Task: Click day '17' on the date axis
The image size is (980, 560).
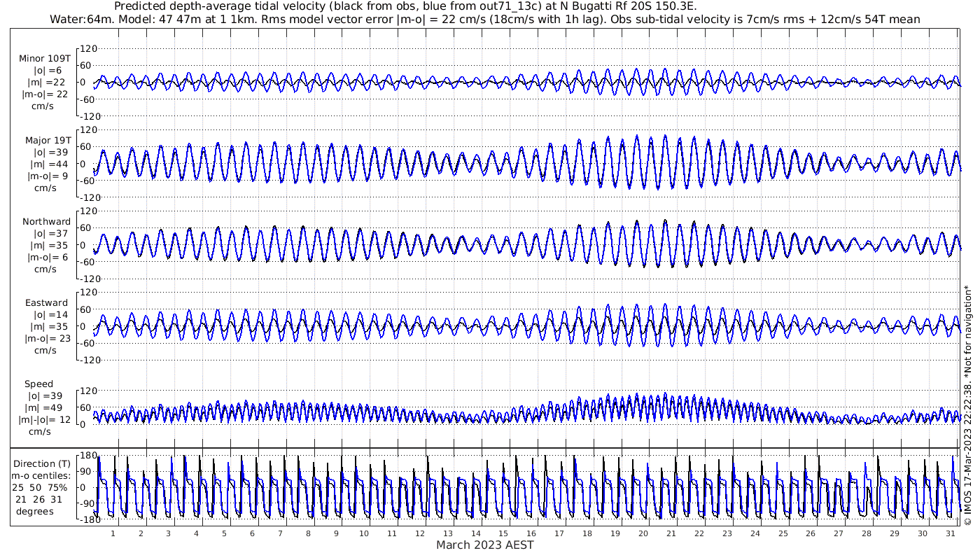Action: [x=559, y=533]
